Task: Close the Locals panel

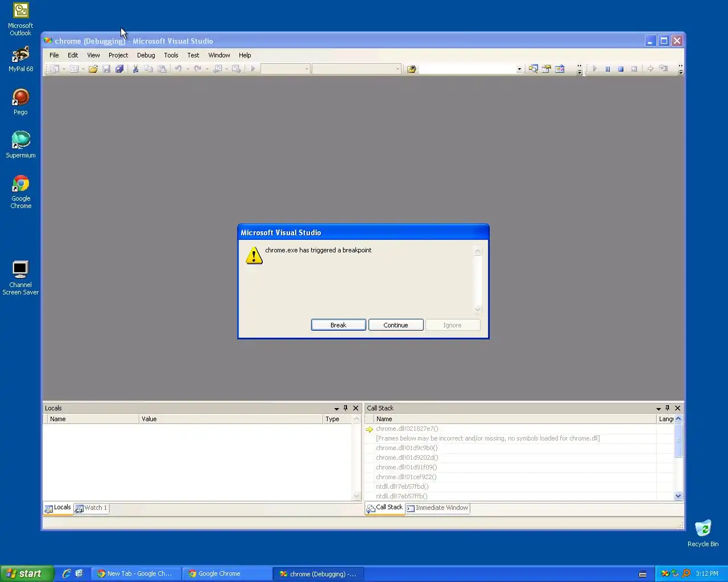Action: pos(355,408)
